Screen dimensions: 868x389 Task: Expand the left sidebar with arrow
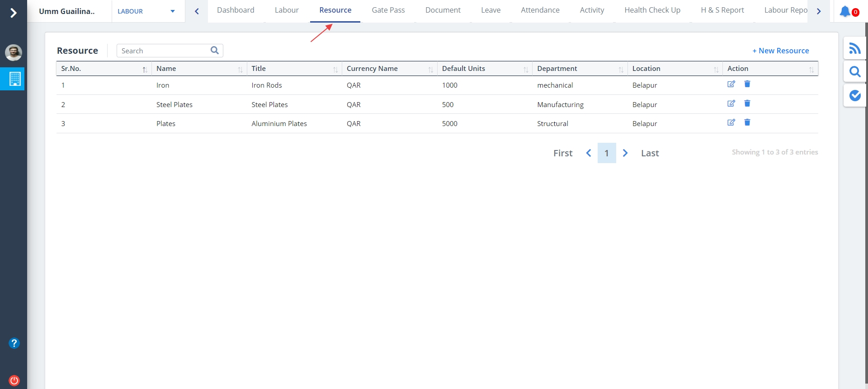point(14,13)
